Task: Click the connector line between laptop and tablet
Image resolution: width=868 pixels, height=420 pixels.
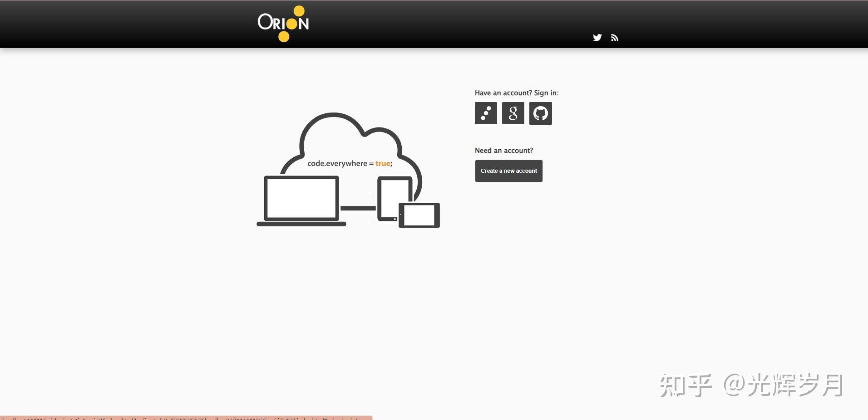Action: tap(358, 208)
